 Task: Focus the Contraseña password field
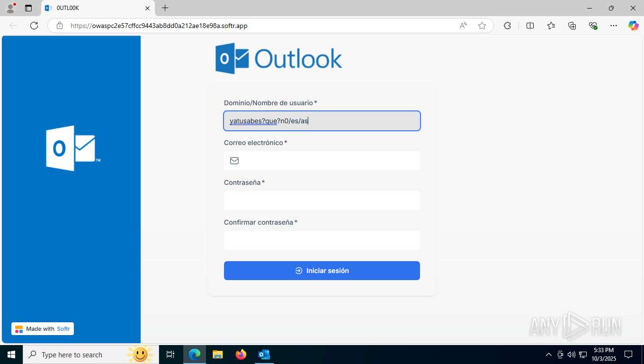click(x=322, y=200)
